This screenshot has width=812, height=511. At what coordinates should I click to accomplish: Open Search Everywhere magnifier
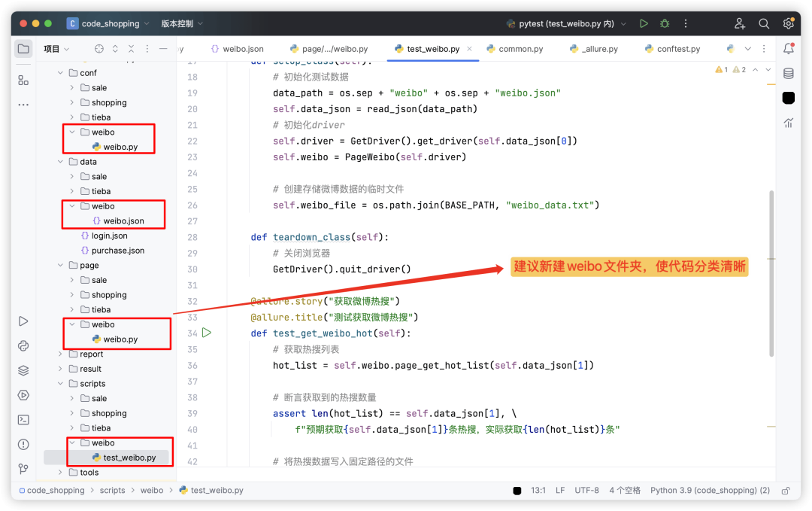[764, 23]
